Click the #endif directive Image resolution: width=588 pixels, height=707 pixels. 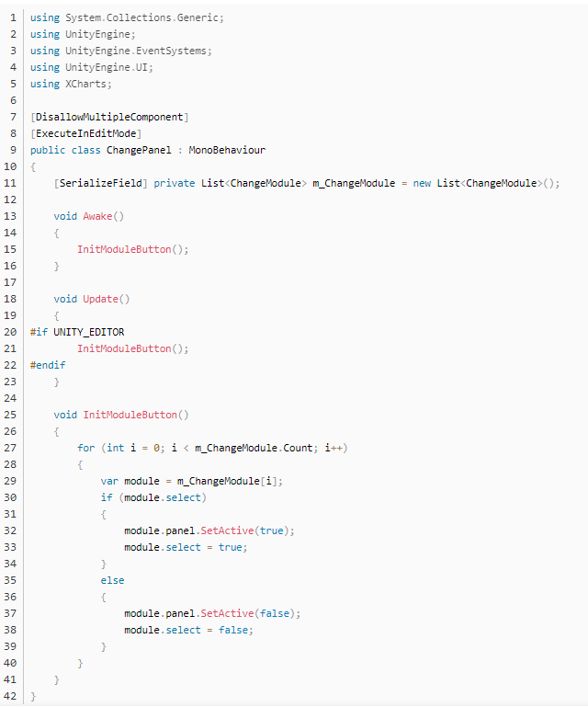48,365
